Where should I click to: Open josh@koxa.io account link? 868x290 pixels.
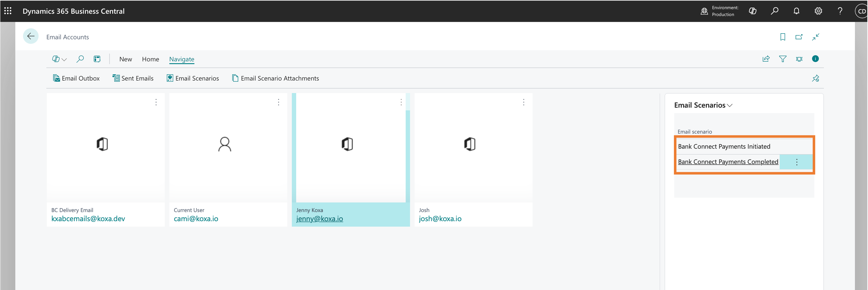pos(440,219)
